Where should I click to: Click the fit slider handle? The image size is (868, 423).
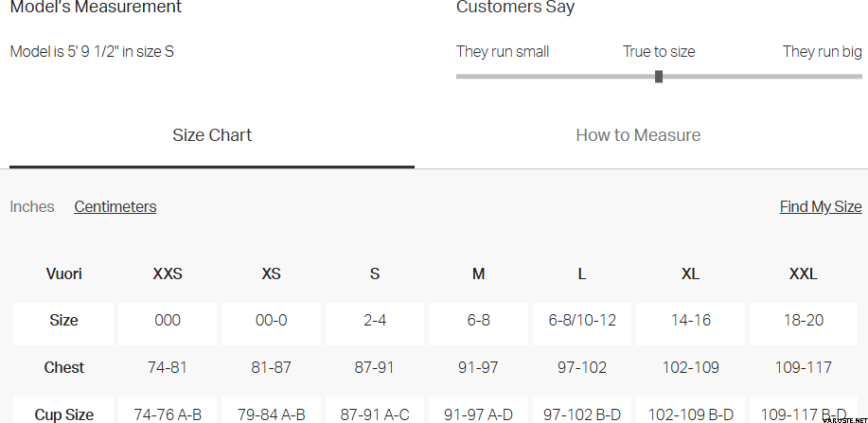(x=659, y=76)
